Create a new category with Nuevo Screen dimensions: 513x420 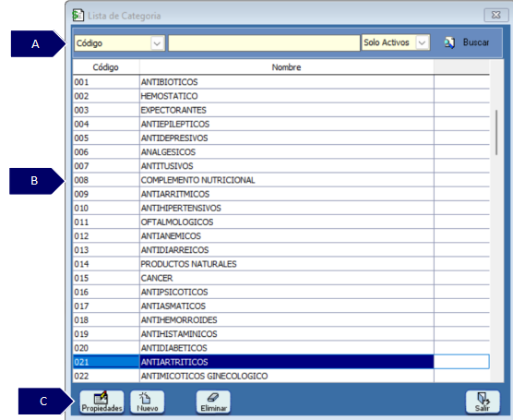point(148,402)
